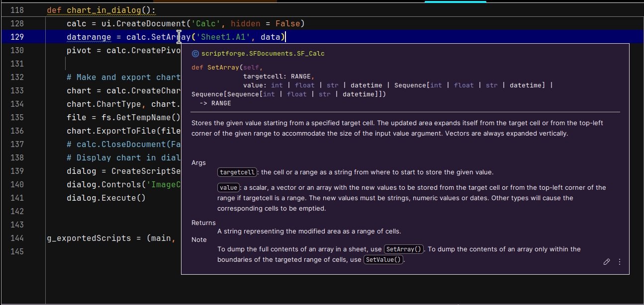The image size is (644, 305).
Task: Open the three-dot more options menu
Action: click(x=620, y=262)
